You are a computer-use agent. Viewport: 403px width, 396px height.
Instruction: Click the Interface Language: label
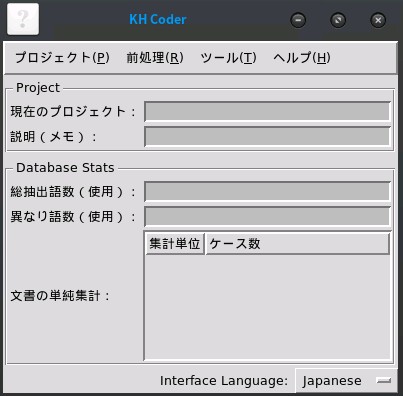(224, 381)
